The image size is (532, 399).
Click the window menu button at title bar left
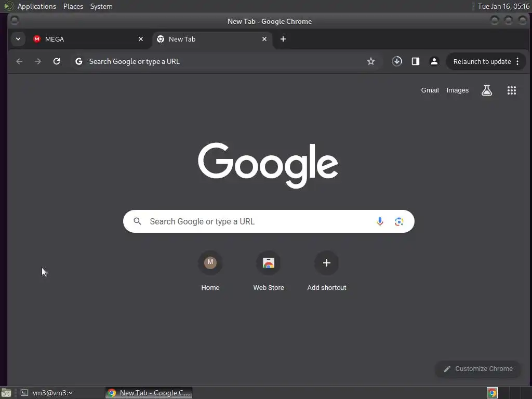pyautogui.click(x=15, y=21)
